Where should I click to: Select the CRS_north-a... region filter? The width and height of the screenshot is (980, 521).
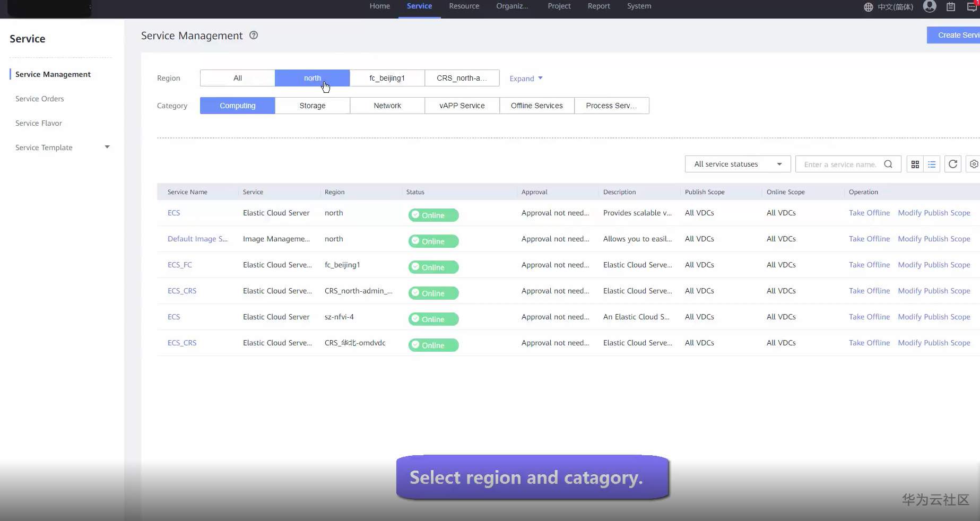click(462, 78)
